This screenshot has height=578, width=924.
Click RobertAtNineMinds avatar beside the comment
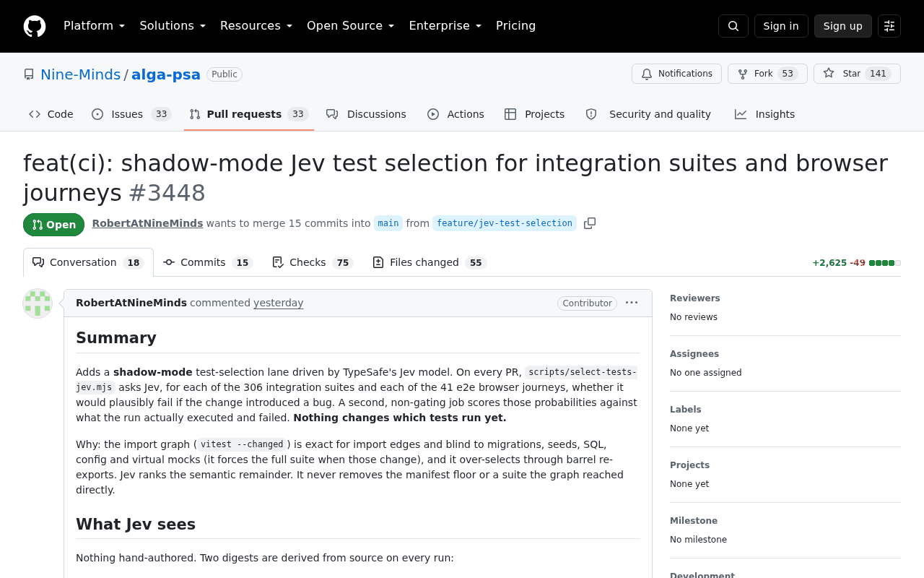(38, 303)
